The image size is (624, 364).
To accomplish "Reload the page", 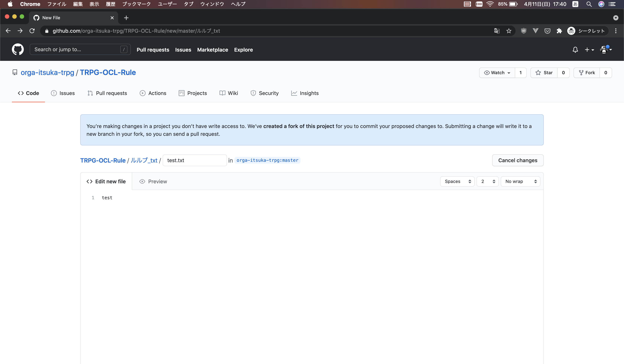I will point(32,31).
